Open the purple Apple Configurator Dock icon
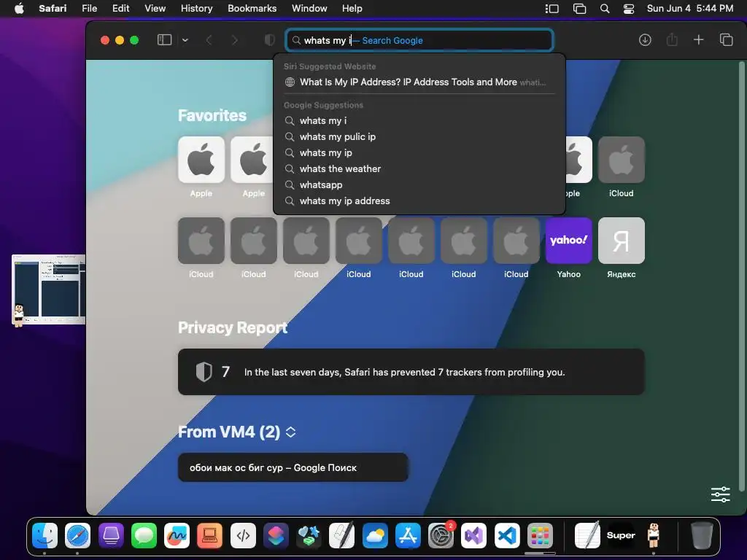This screenshot has height=560, width=747. [x=111, y=535]
